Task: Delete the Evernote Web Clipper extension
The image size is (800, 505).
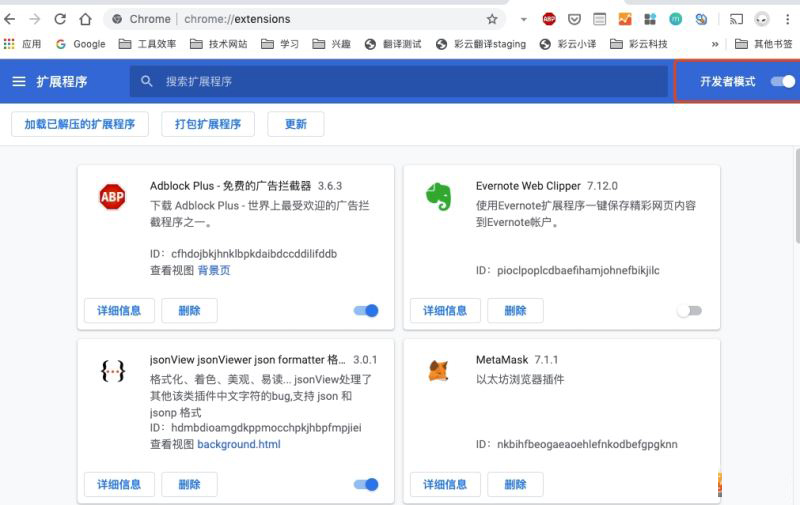Action: pos(515,311)
